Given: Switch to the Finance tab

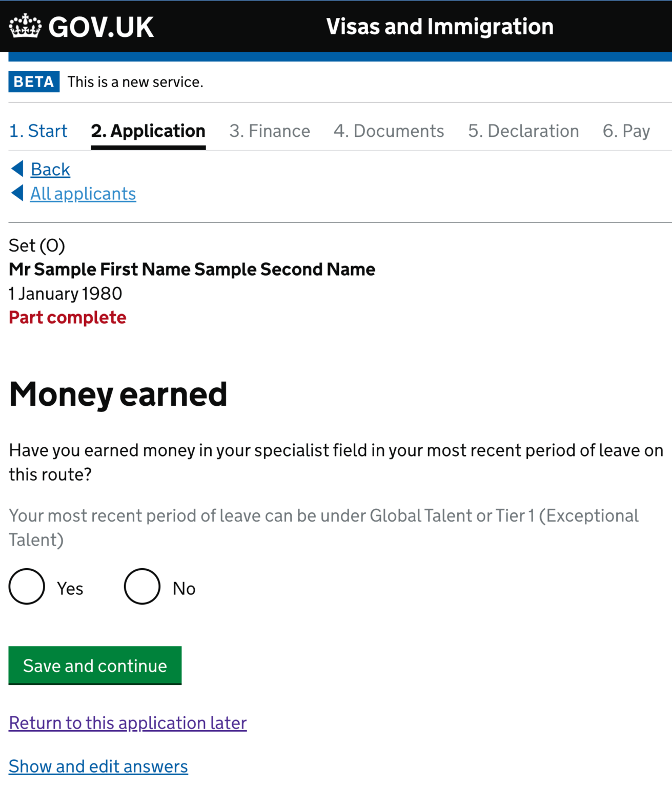Looking at the screenshot, I should [270, 131].
